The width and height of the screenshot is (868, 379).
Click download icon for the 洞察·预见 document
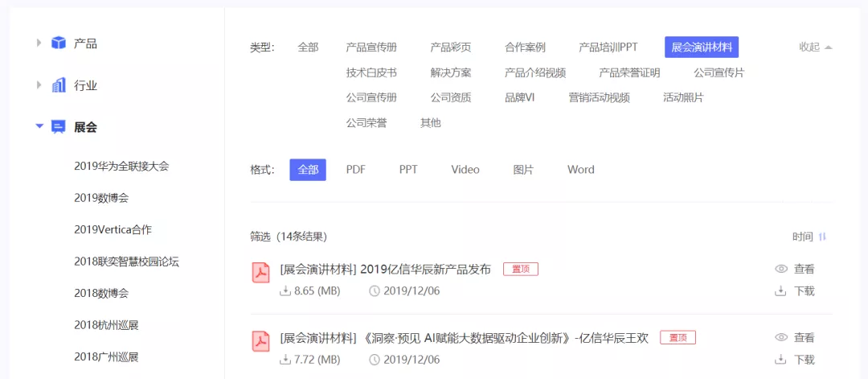click(780, 360)
